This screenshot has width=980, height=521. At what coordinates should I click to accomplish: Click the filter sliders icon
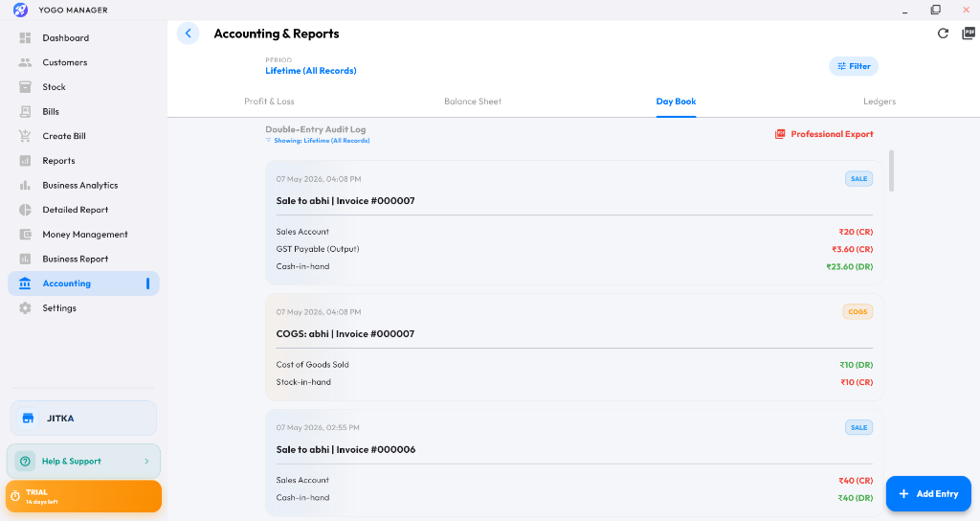coord(842,66)
